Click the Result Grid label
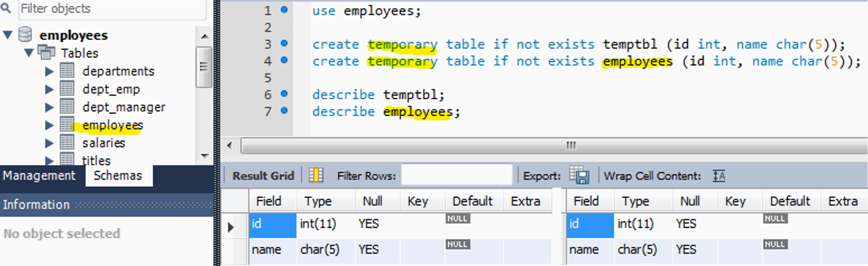Viewport: 868px width, 266px height. click(x=263, y=176)
